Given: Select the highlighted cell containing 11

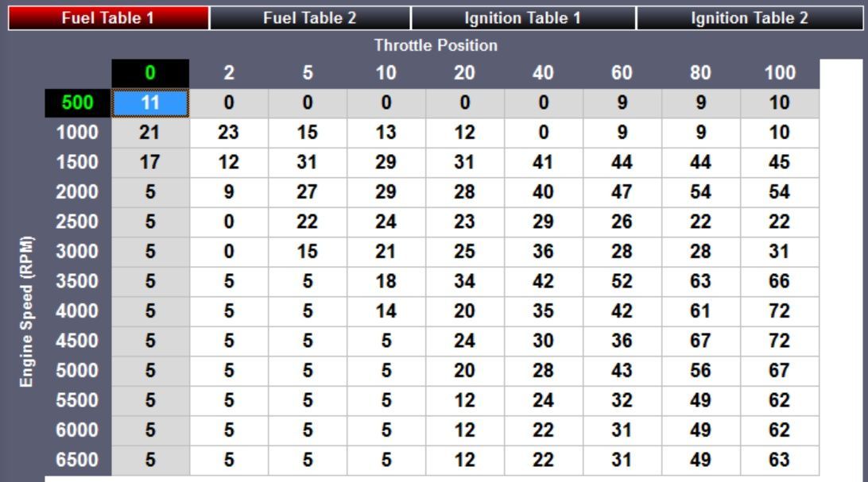Looking at the screenshot, I should click(x=150, y=102).
